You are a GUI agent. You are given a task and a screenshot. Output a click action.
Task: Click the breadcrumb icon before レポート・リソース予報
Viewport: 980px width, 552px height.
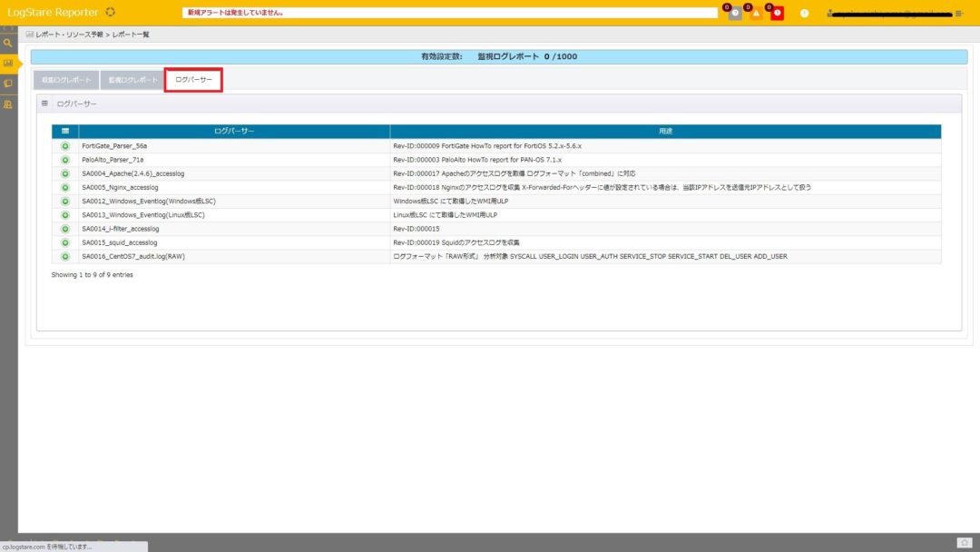pos(29,34)
